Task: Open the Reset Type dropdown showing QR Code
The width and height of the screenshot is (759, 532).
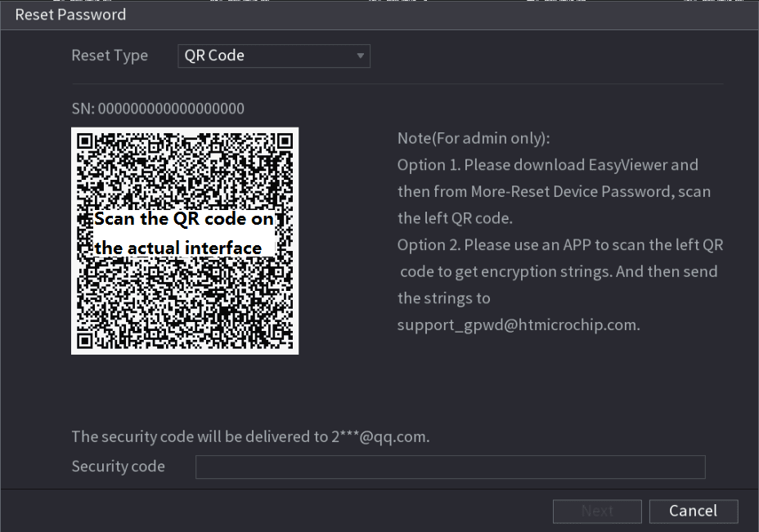Action: click(274, 56)
